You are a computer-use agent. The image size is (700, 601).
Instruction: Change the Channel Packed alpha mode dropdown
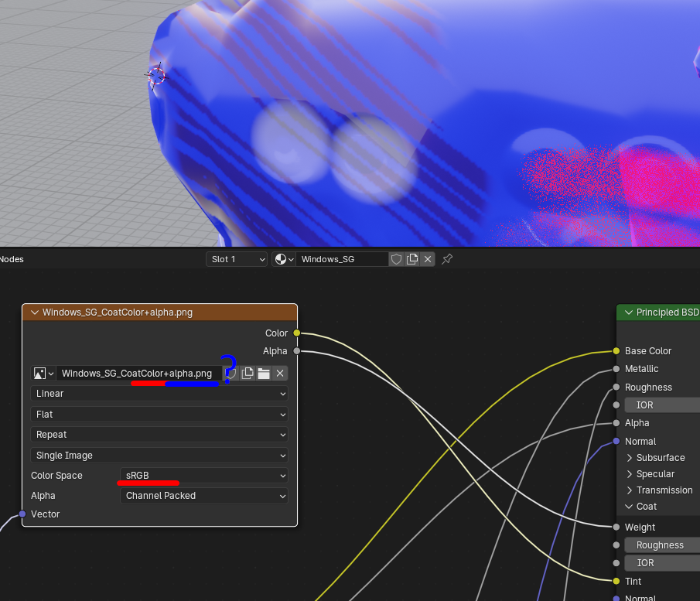point(204,496)
